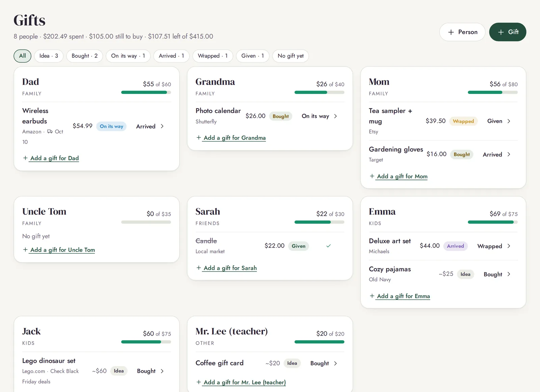Click Add a gift for Dad
This screenshot has width=540, height=392.
[54, 158]
